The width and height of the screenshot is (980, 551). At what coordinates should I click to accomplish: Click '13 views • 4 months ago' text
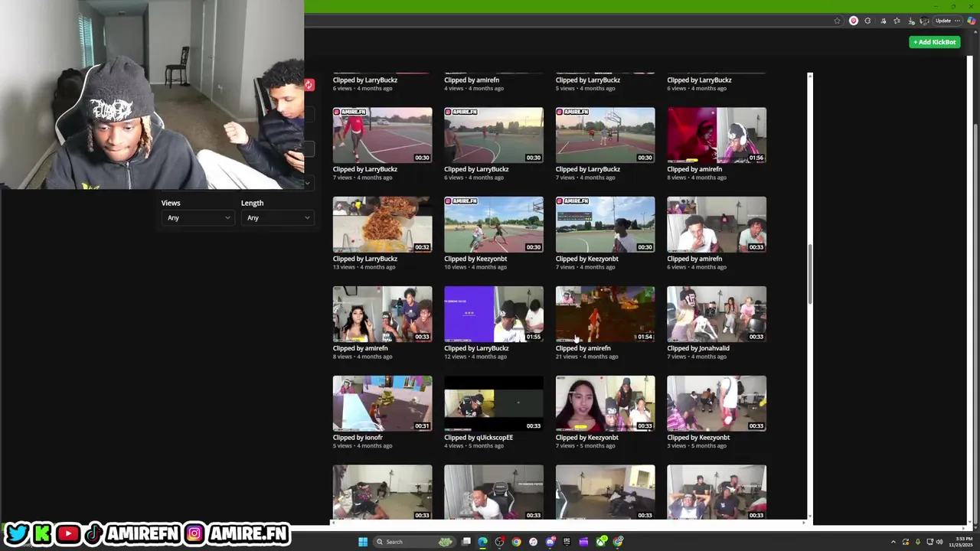(x=364, y=267)
